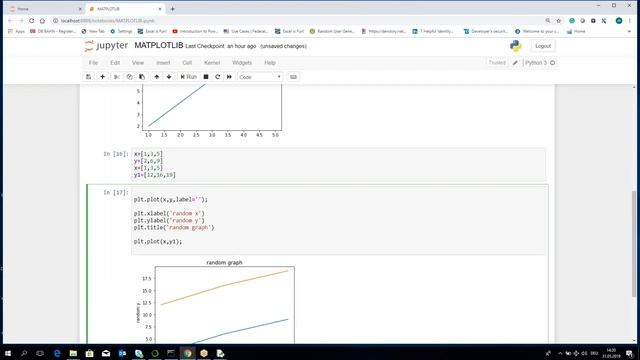Click the Python 3 kernel status circle

(x=553, y=63)
